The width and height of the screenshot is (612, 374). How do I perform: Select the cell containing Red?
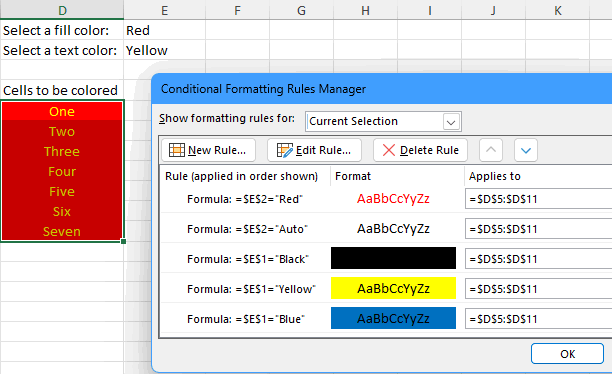[165, 30]
